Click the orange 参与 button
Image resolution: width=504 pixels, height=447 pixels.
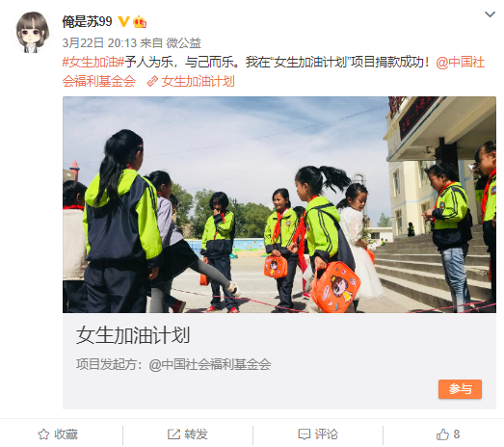(460, 389)
